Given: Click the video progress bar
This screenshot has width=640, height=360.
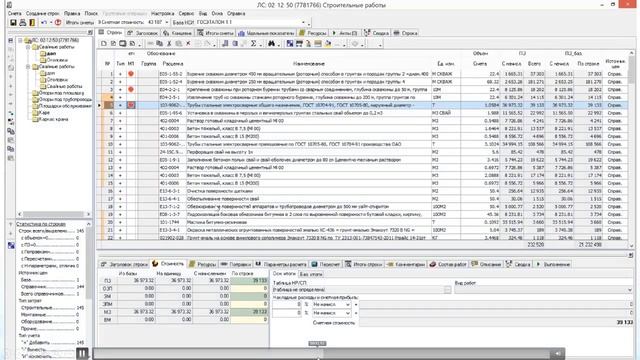Looking at the screenshot, I should (322, 353).
